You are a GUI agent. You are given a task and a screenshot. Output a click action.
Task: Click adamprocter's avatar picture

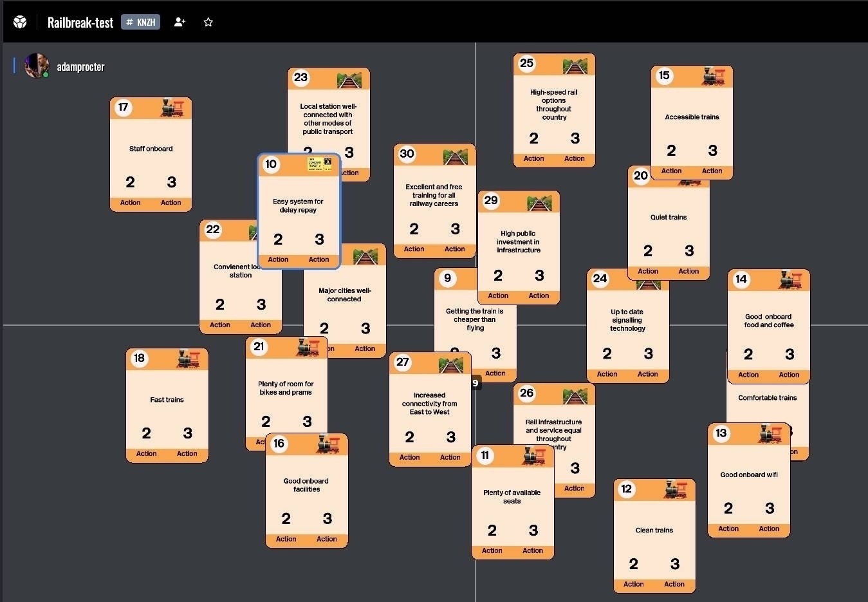click(37, 66)
